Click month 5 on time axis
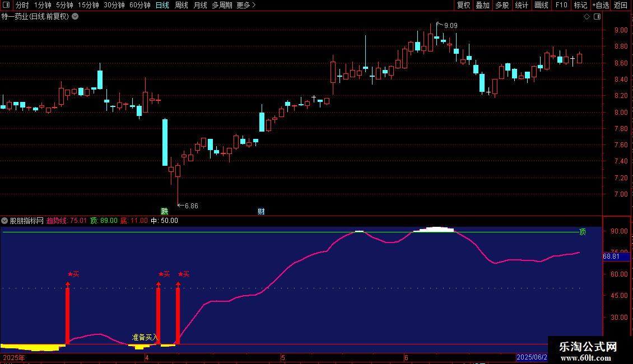The height and width of the screenshot is (364, 633). coord(283,357)
